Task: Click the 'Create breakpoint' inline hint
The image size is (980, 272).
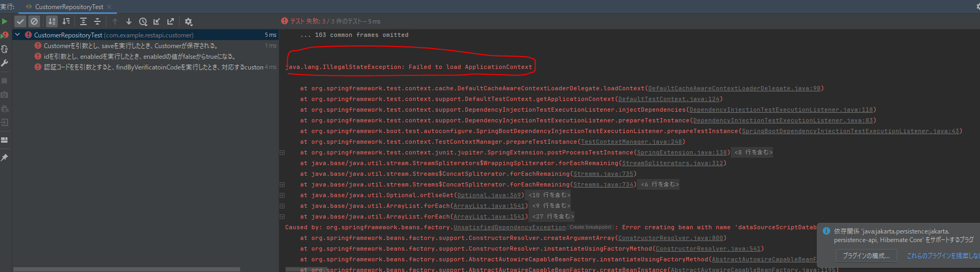Action: click(590, 227)
